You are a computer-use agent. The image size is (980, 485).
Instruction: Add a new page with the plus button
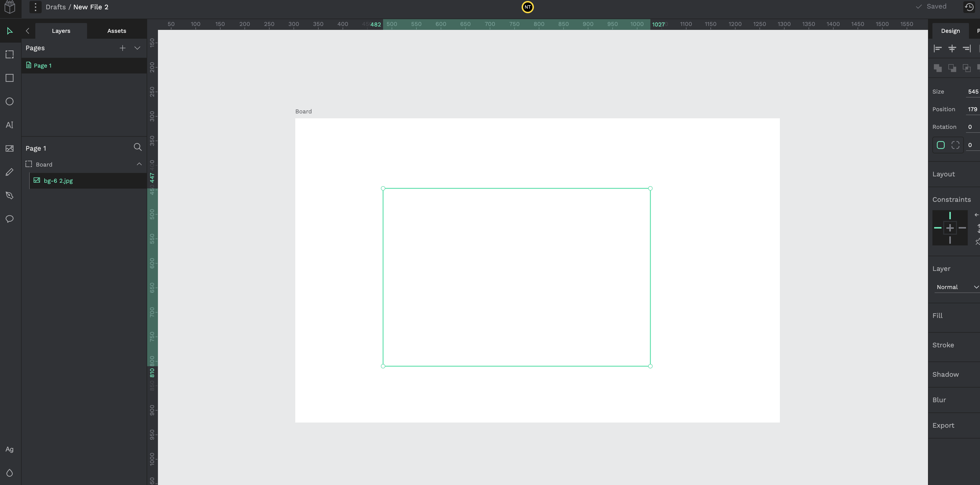(122, 48)
